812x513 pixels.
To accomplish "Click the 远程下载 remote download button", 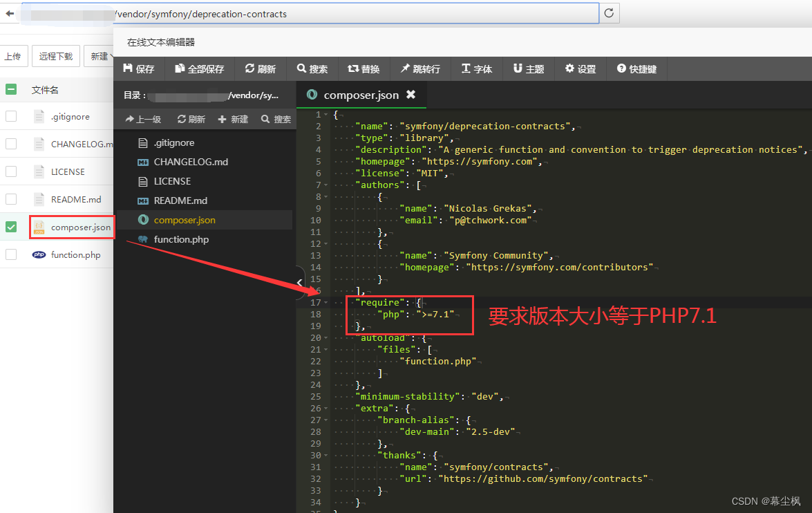I will point(55,56).
